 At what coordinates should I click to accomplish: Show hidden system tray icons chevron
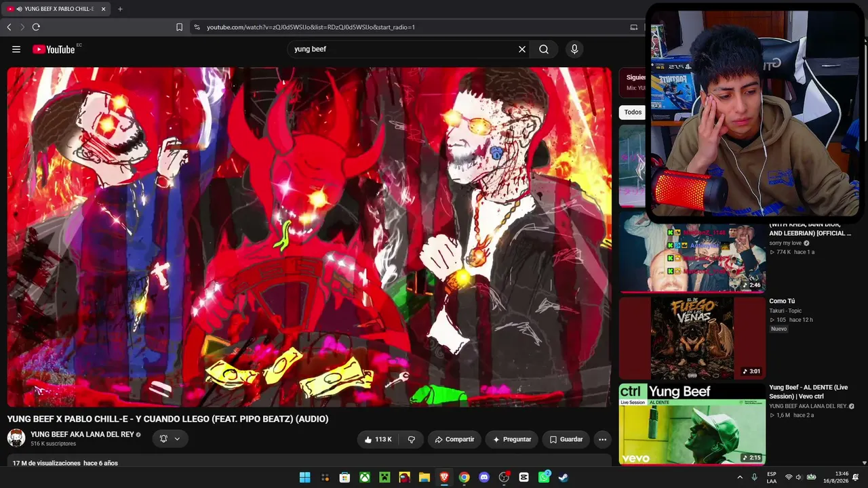point(740,477)
